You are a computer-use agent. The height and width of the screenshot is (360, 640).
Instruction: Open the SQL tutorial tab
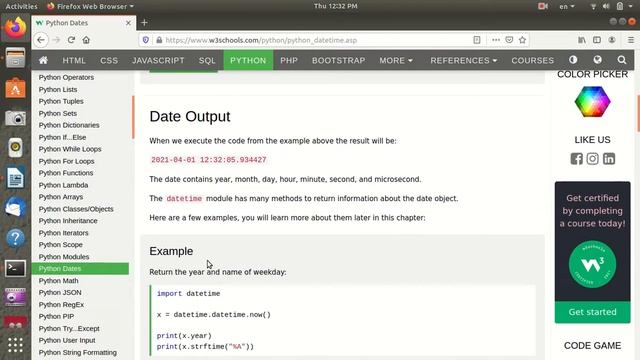(x=207, y=60)
